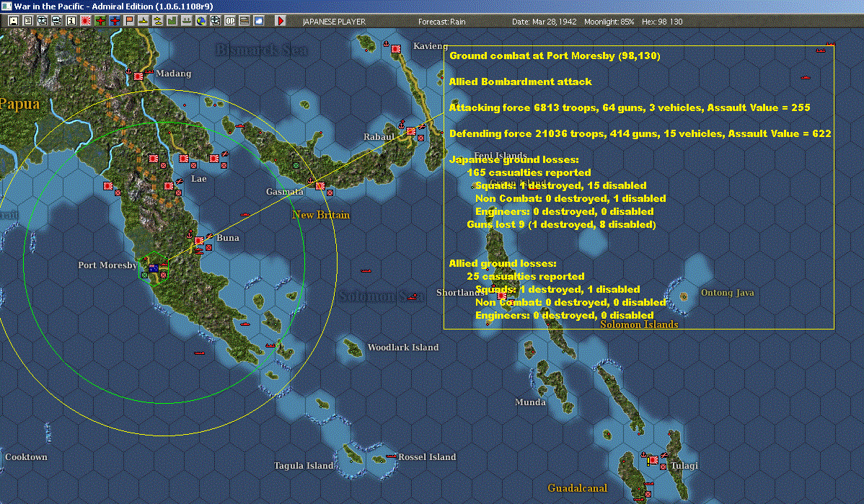Click the '25 casualties reported' line
The width and height of the screenshot is (864, 504).
click(x=525, y=276)
